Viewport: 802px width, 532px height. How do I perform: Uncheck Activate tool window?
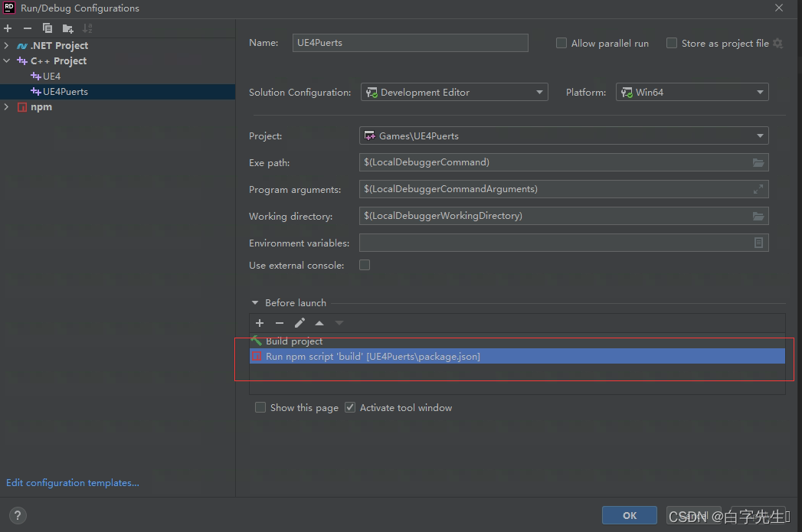tap(350, 407)
